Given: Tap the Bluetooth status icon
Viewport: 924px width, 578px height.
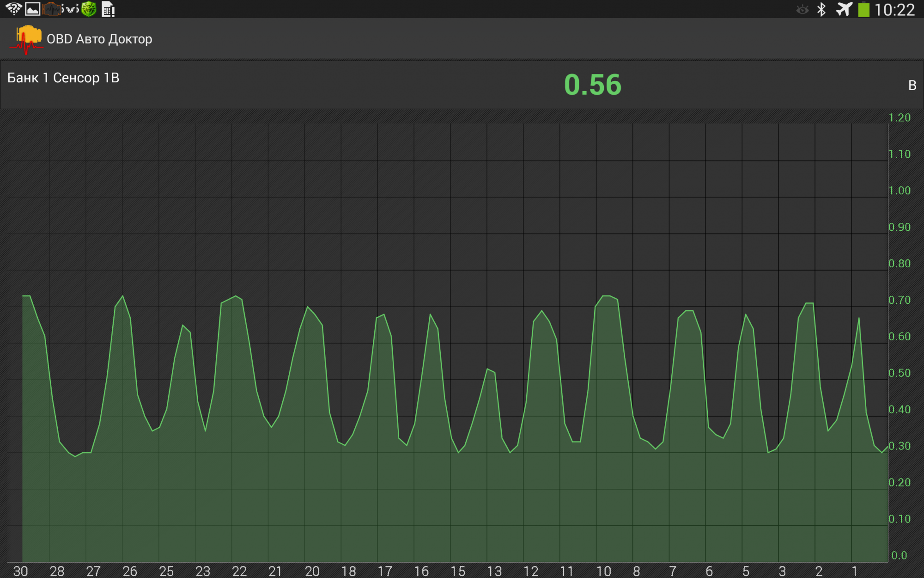Looking at the screenshot, I should click(x=821, y=9).
